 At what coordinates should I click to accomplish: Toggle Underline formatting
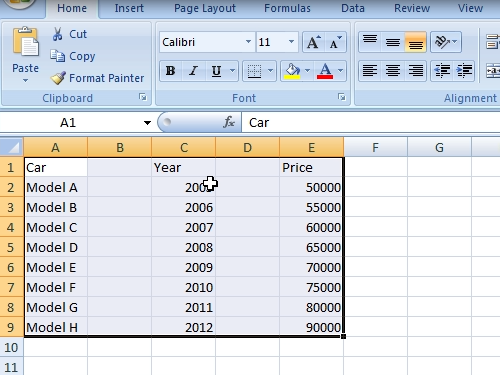coord(216,71)
